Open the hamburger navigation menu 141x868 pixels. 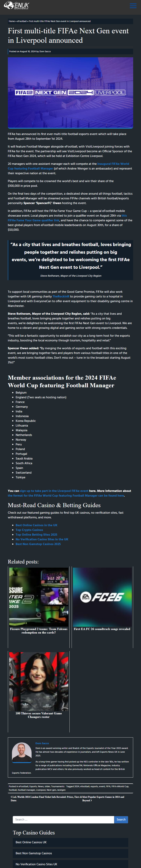point(133,6)
